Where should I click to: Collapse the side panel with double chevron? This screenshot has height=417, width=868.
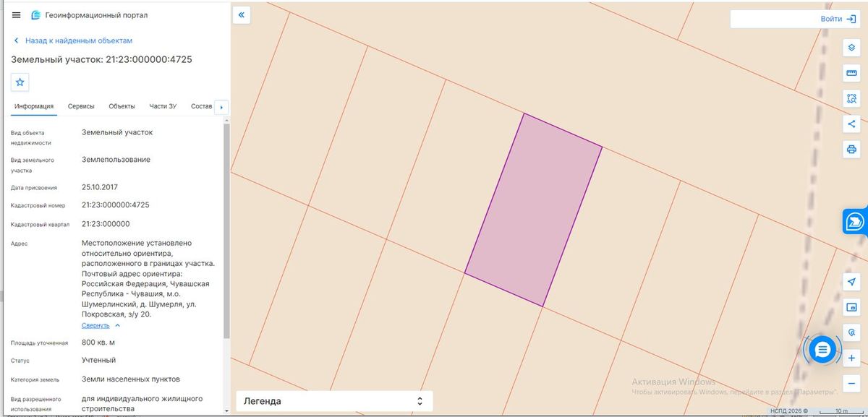[x=241, y=14]
